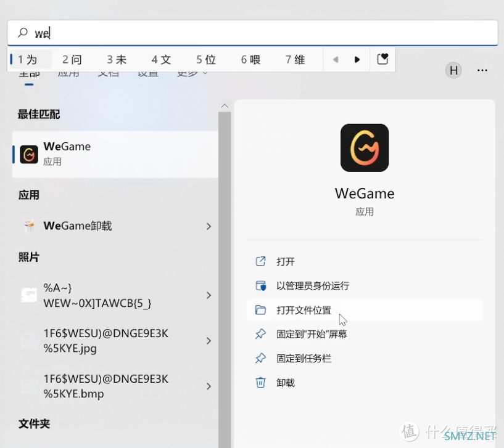504x448 pixels.
Task: Choose IME candidate 7 维
Action: coord(295,60)
